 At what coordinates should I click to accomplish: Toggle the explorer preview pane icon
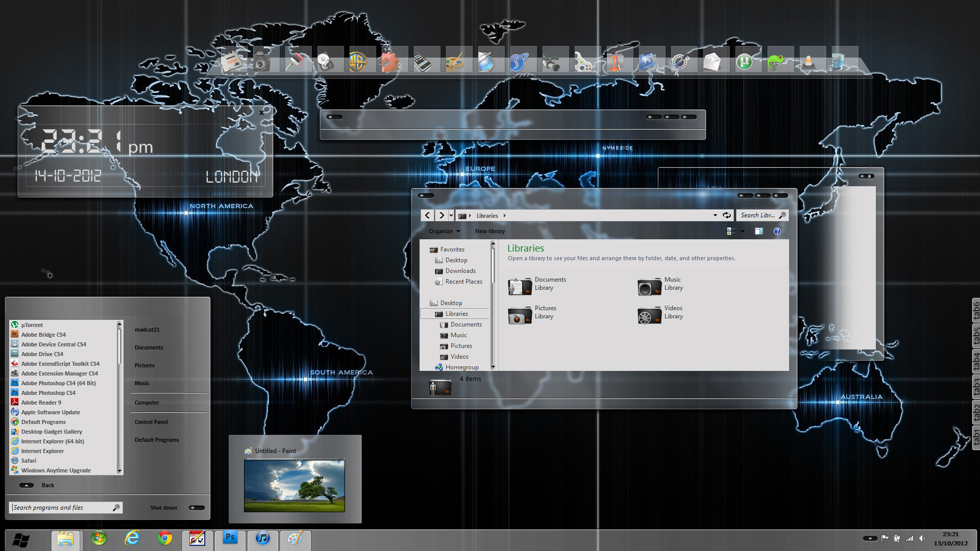758,231
